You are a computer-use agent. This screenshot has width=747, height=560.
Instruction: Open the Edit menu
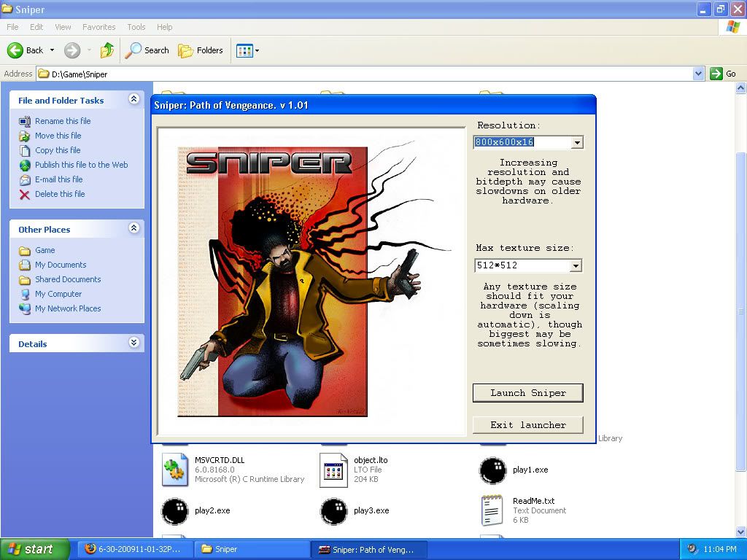pos(36,27)
